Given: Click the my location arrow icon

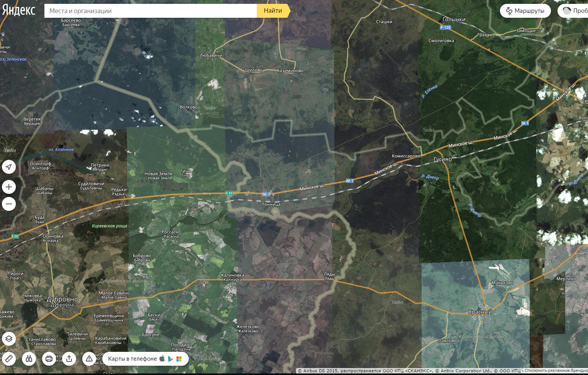Looking at the screenshot, I should [9, 167].
